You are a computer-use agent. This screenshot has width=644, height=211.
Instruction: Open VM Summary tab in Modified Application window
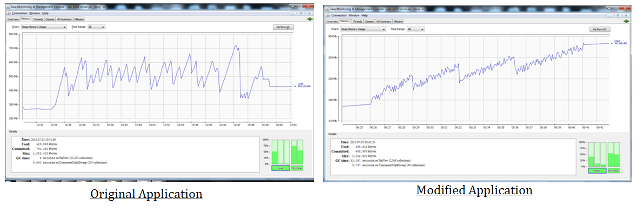click(x=384, y=21)
